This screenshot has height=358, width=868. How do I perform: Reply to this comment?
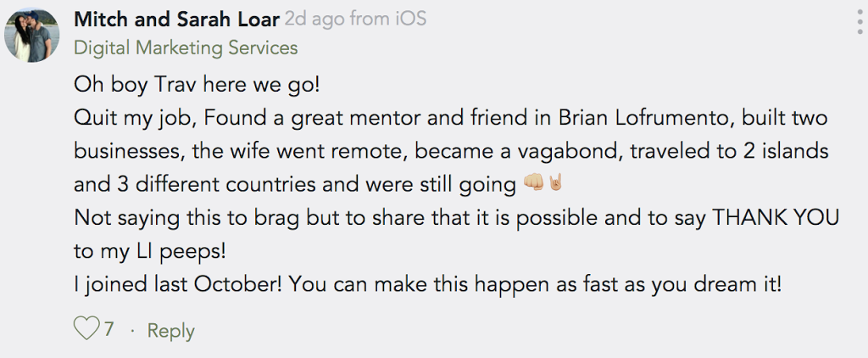[170, 331]
